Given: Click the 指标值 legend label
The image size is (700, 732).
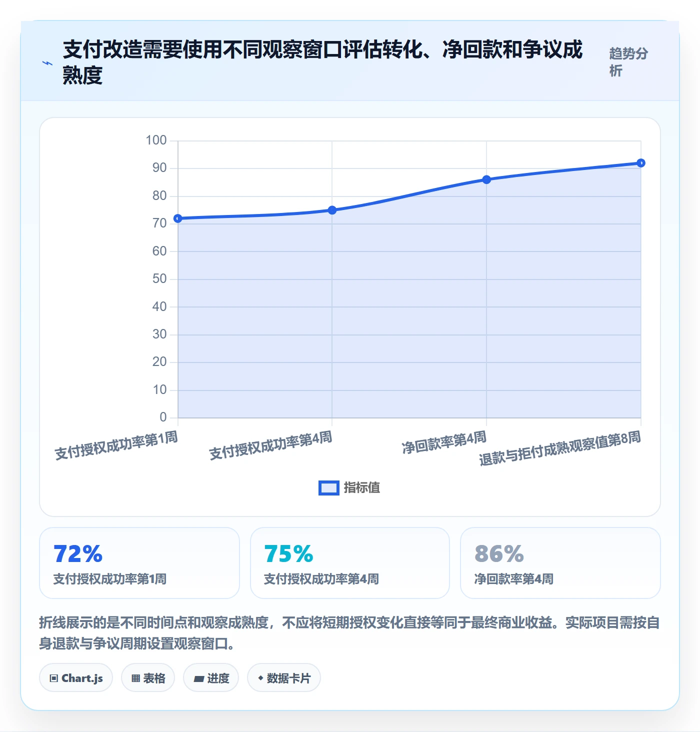Looking at the screenshot, I should point(362,488).
